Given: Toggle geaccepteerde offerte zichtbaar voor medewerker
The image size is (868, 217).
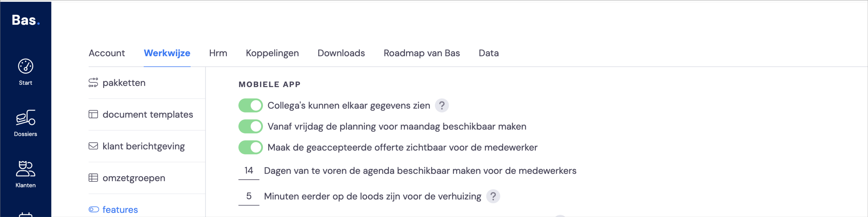Looking at the screenshot, I should (250, 147).
